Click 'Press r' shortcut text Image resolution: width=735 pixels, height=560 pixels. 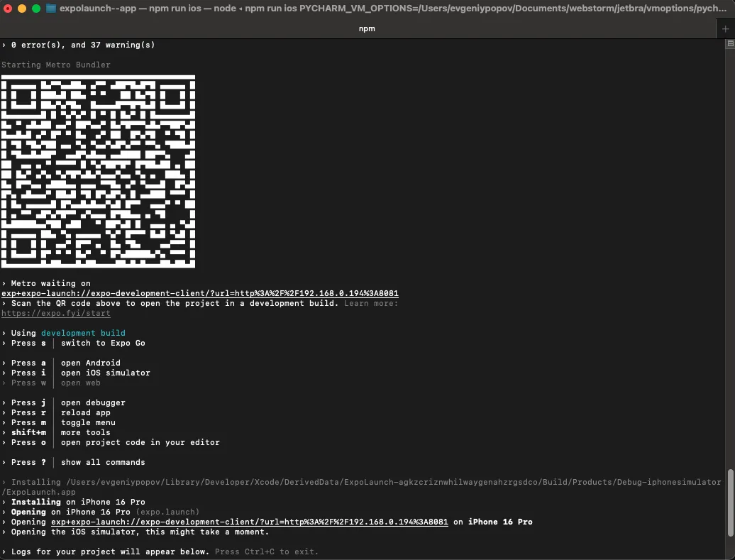coord(28,413)
